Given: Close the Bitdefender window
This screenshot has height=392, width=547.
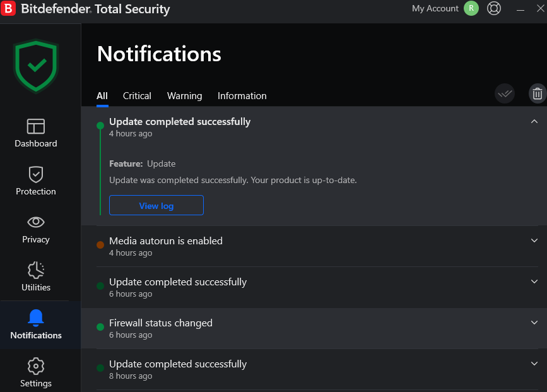Looking at the screenshot, I should pos(540,8).
